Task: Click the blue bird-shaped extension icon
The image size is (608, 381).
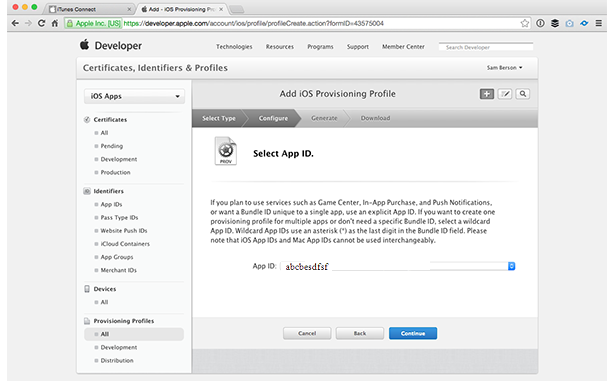Action: (x=584, y=23)
